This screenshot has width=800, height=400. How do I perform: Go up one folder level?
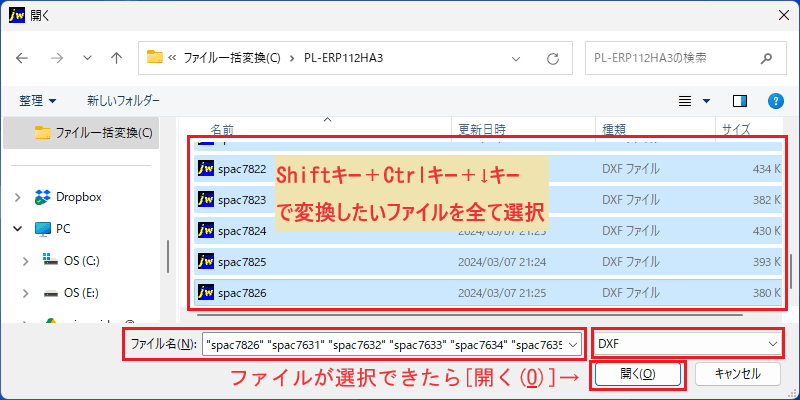point(116,58)
